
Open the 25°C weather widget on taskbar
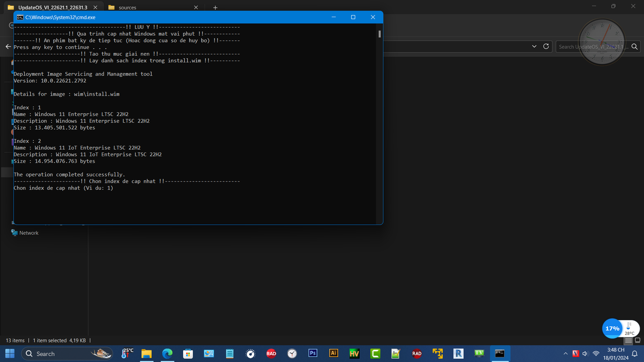[x=127, y=353]
